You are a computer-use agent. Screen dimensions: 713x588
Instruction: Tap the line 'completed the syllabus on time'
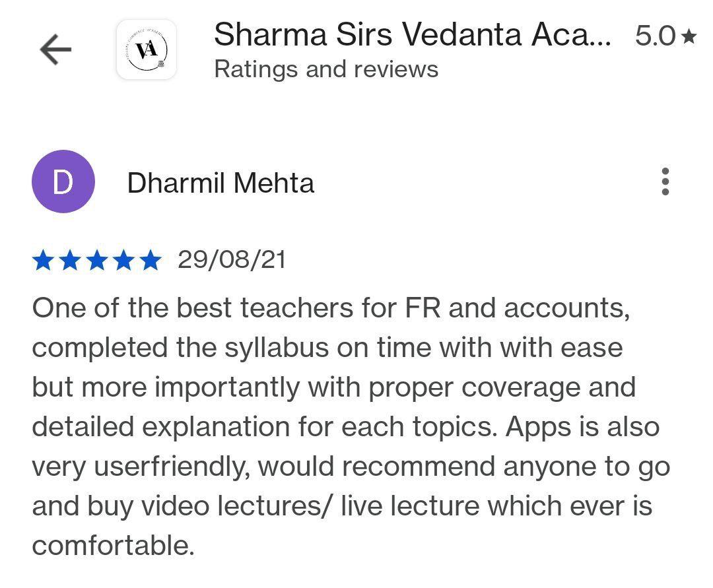click(327, 348)
